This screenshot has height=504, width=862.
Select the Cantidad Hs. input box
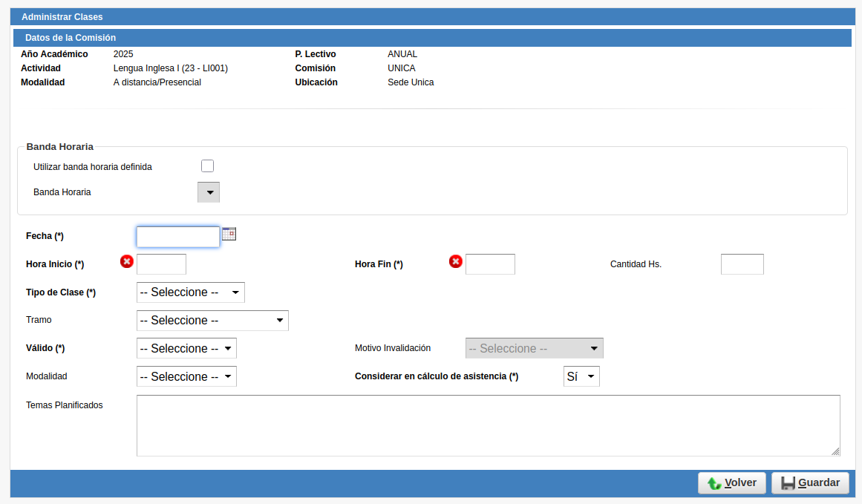(742, 264)
